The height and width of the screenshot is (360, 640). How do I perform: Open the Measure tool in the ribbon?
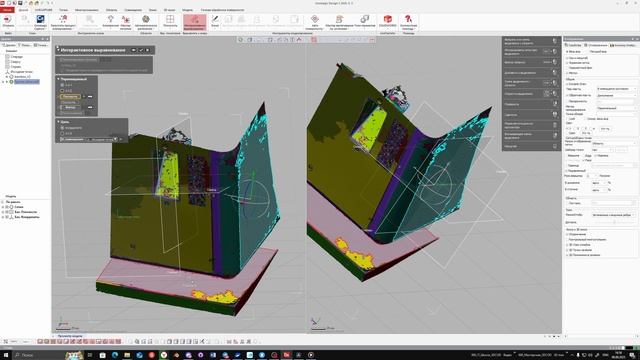[110, 22]
